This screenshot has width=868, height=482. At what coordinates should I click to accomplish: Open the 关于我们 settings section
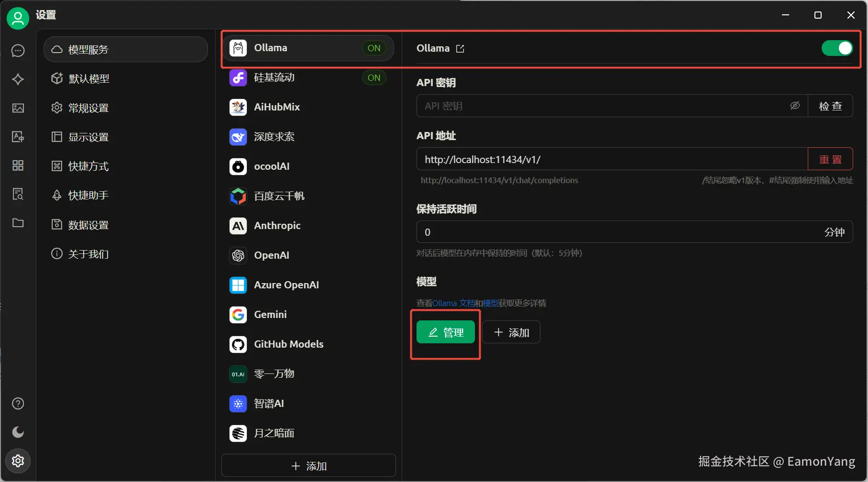pyautogui.click(x=126, y=254)
